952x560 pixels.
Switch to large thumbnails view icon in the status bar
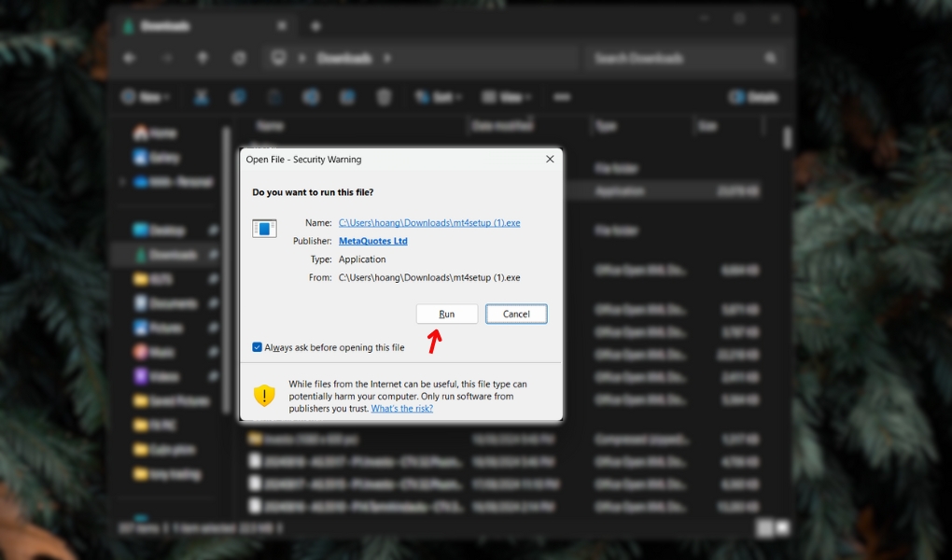pyautogui.click(x=782, y=528)
